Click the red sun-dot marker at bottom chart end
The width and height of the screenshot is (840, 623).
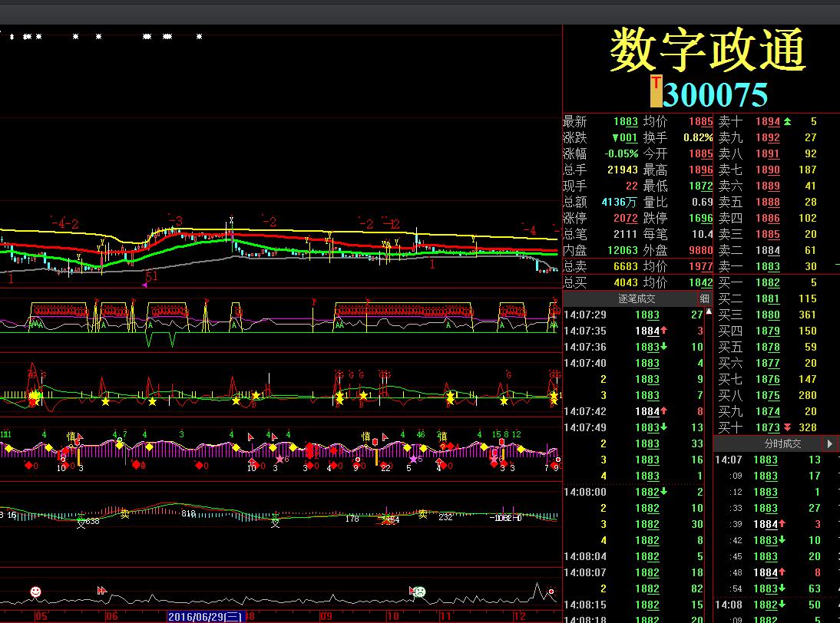(551, 592)
